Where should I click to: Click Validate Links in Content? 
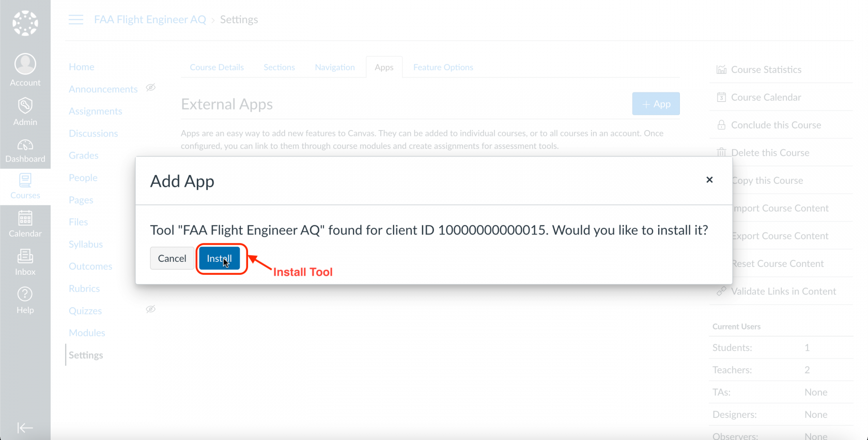(784, 291)
